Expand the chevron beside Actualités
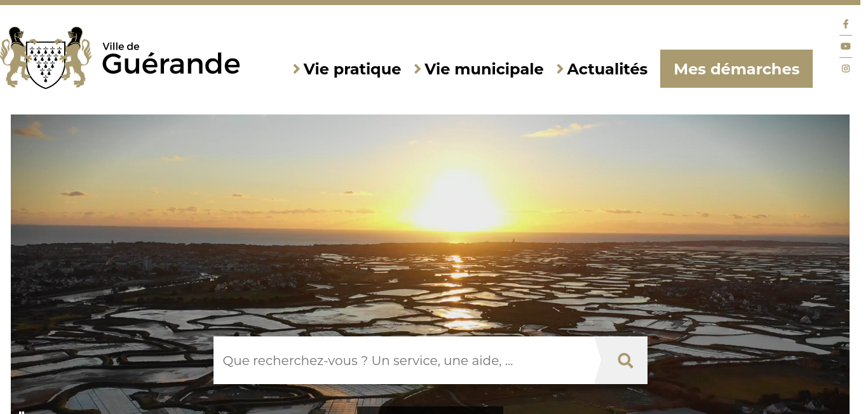 [560, 69]
